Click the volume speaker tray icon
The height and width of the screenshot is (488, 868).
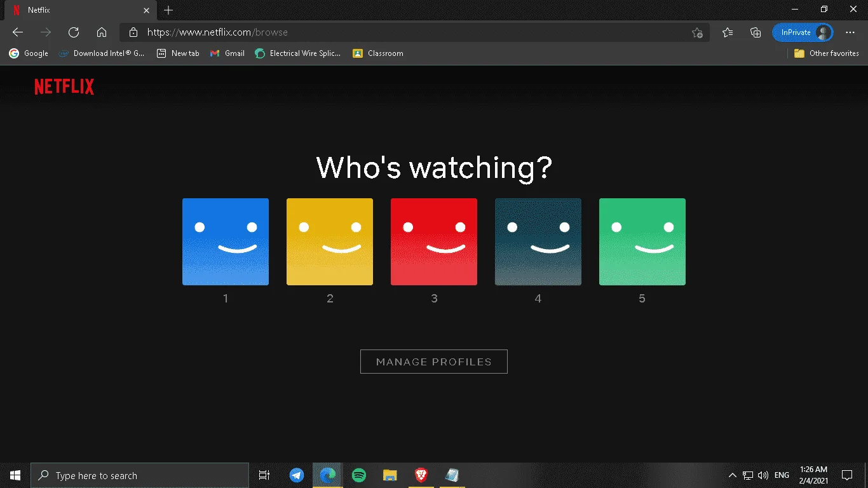(x=763, y=475)
